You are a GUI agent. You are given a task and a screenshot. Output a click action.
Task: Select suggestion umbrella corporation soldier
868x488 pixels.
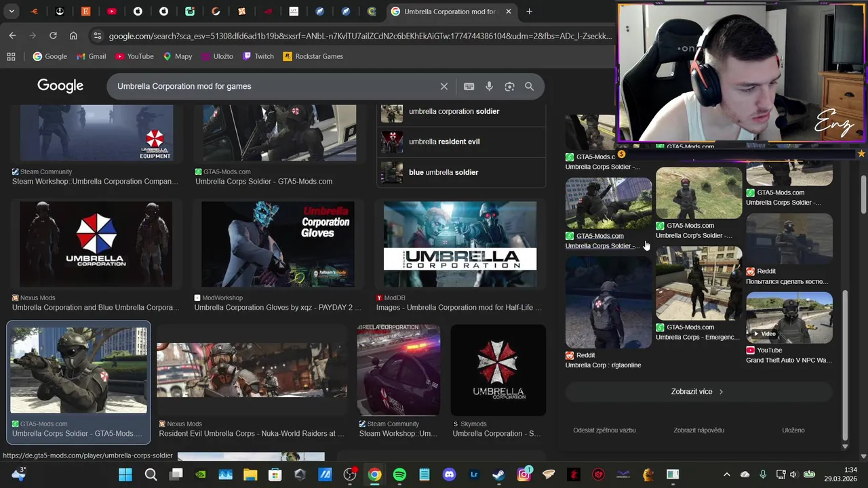pos(461,111)
